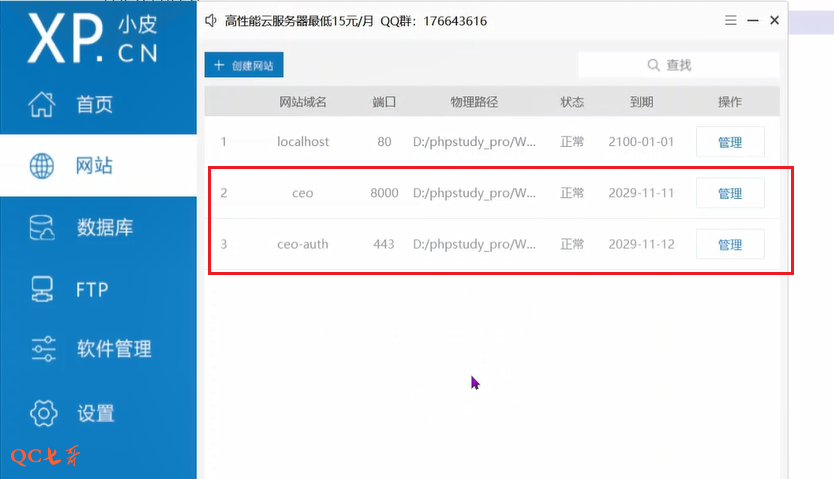
Task: Click the speaker announcement icon
Action: point(211,21)
